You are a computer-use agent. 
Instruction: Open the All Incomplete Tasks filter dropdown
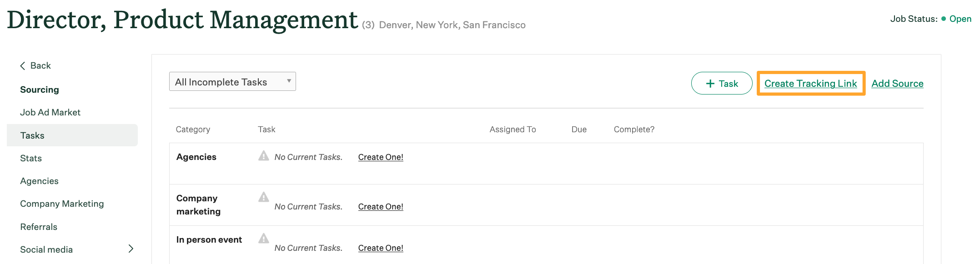[232, 81]
